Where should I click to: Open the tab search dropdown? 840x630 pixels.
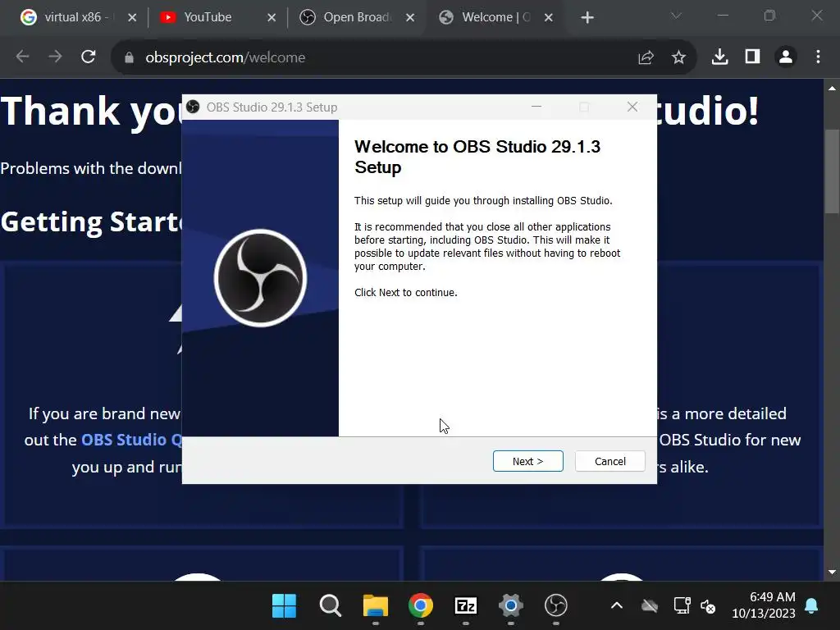click(676, 16)
